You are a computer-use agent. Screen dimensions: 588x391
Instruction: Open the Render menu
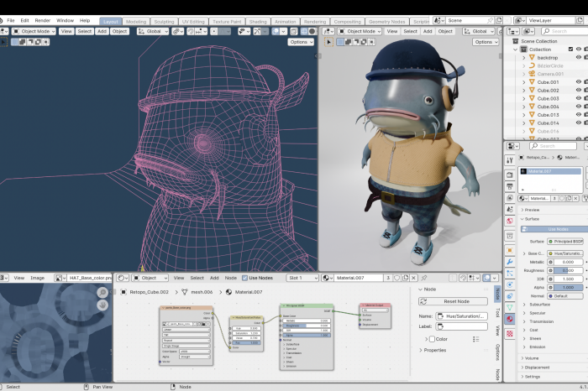42,20
